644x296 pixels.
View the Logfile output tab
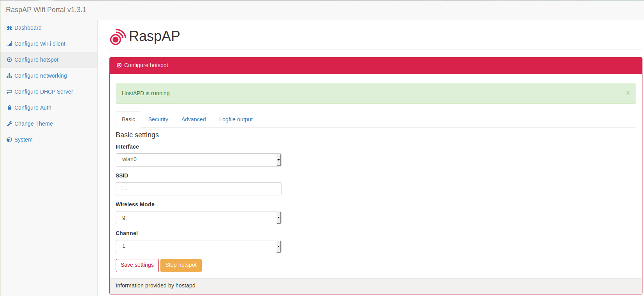point(236,120)
